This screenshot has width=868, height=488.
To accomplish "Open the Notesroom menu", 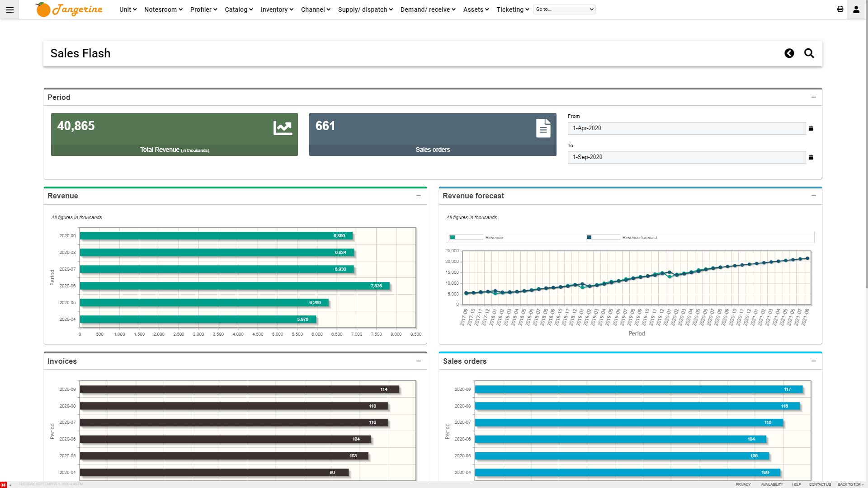I will point(163,9).
